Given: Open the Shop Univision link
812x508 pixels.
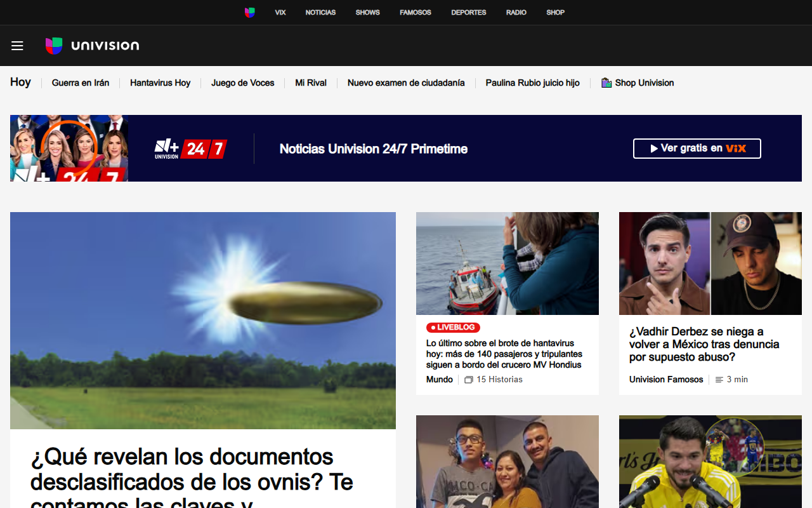Looking at the screenshot, I should 638,83.
